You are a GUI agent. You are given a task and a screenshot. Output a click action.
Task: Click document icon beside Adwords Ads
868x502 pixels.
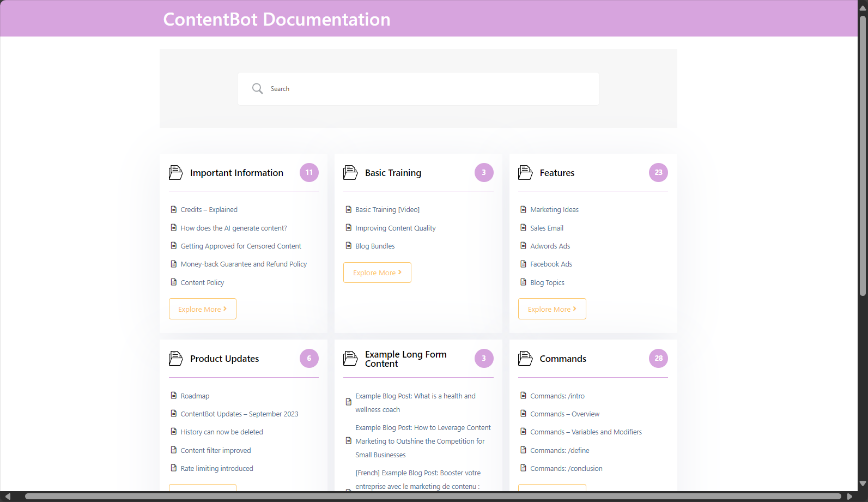[524, 245]
